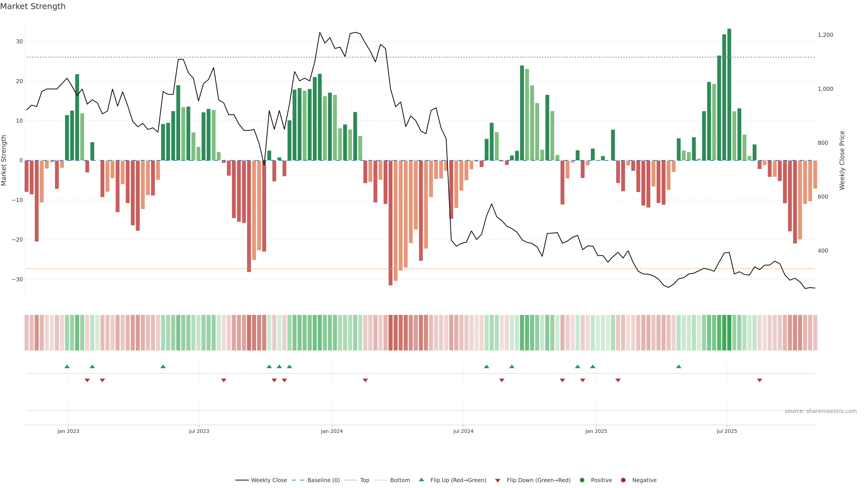Click the Market Strength chart title
The image size is (868, 488).
click(x=33, y=6)
